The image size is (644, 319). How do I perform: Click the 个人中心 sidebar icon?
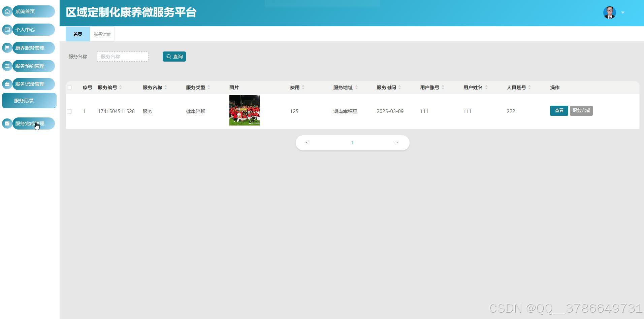click(x=7, y=30)
